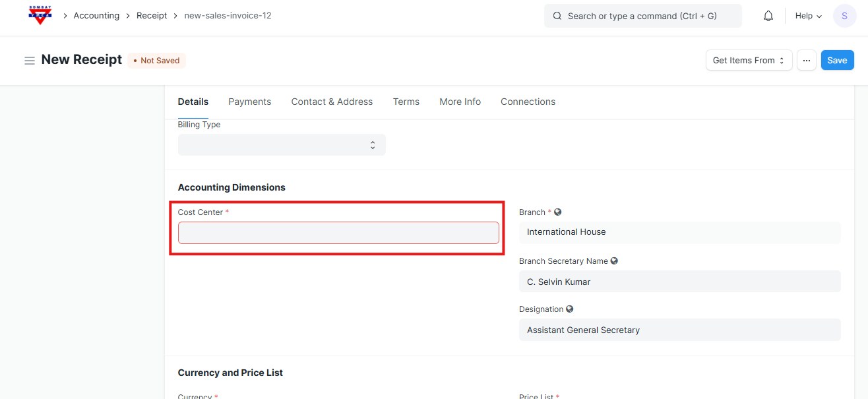Navigate to Accounting breadcrumb link
868x399 pixels.
pos(96,16)
